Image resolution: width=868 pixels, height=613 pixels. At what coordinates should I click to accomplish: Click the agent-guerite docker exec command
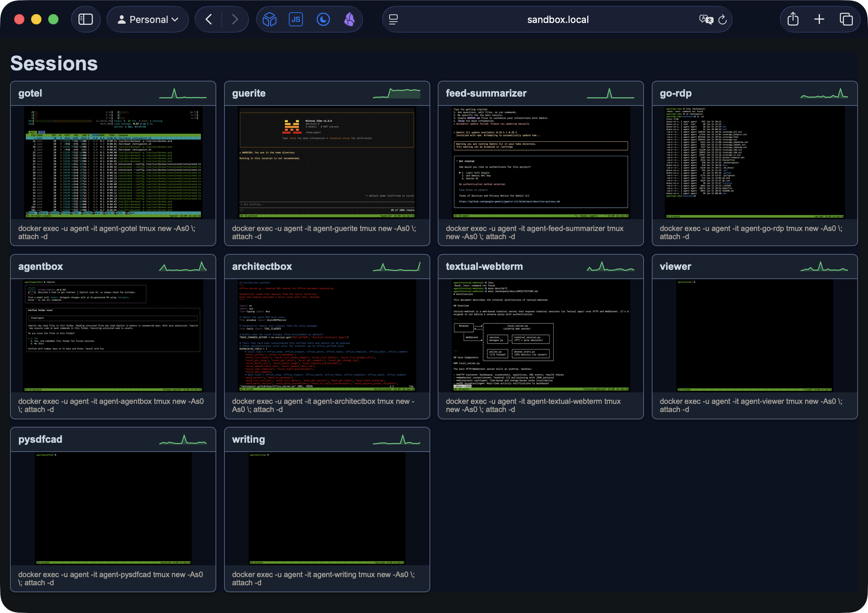pyautogui.click(x=324, y=232)
